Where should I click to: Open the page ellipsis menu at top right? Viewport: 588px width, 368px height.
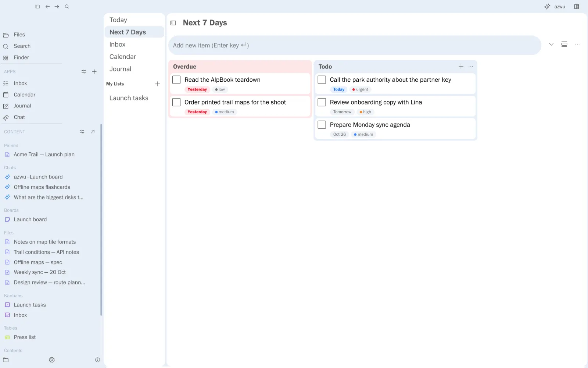tap(577, 45)
